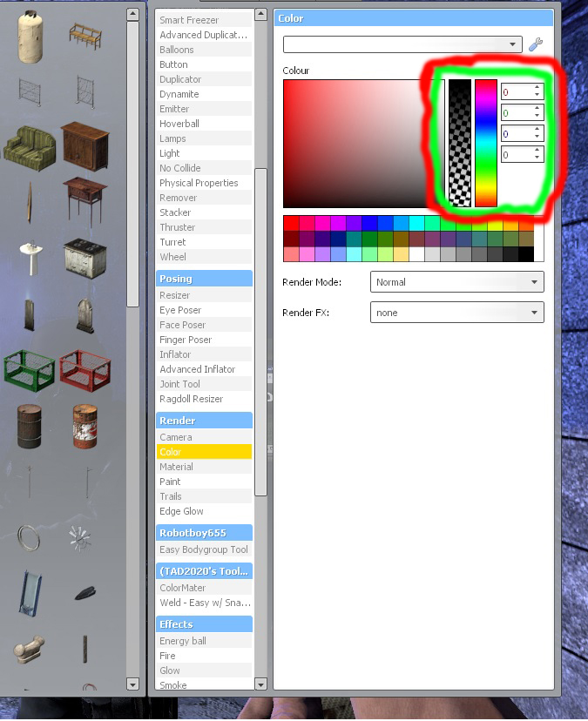
Task: Select the Ragdoll Resizer tool
Action: pyautogui.click(x=205, y=399)
